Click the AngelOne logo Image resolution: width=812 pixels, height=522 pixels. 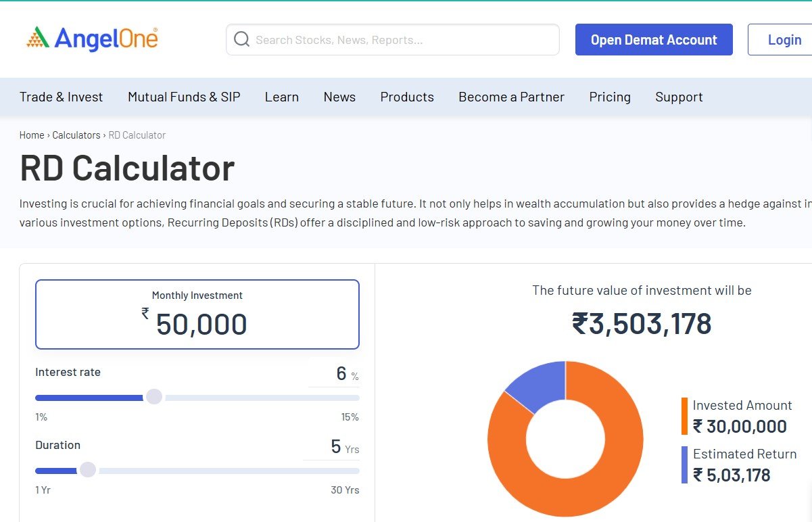pyautogui.click(x=92, y=39)
